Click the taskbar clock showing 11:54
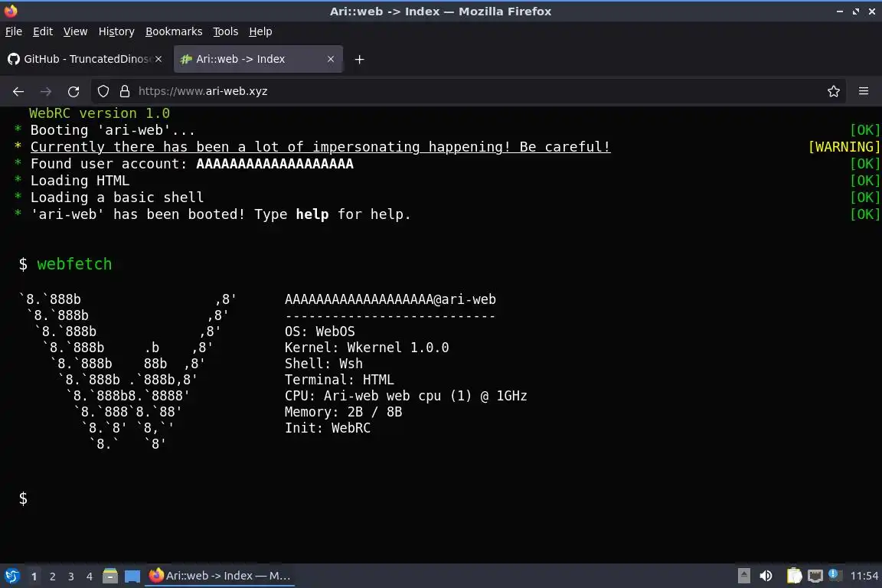The width and height of the screenshot is (882, 588). [x=864, y=576]
